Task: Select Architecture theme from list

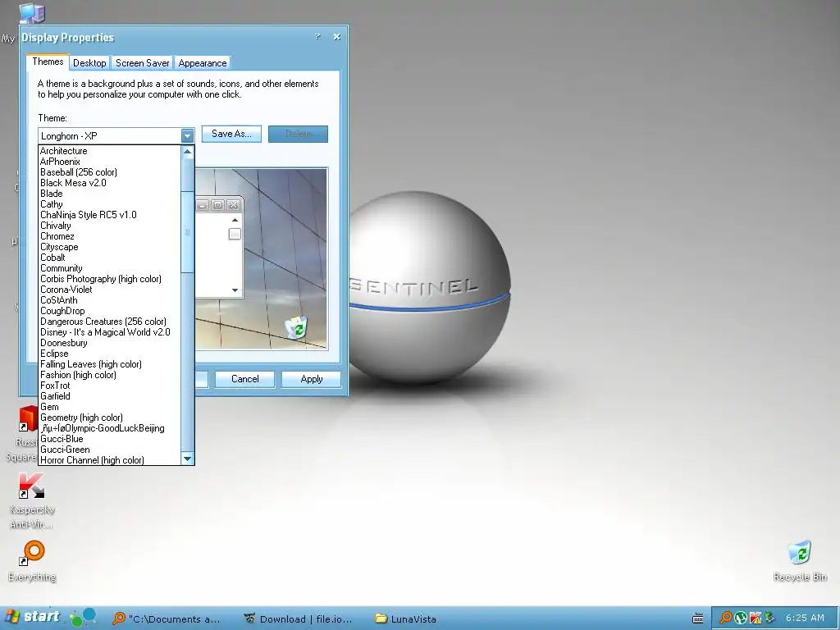Action: [x=110, y=151]
